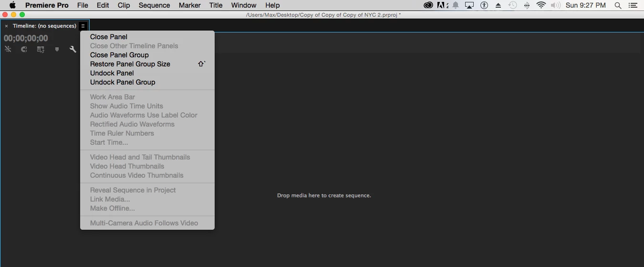This screenshot has height=267, width=644.
Task: Click Rectified Audio Waveforms entry
Action: tap(147, 124)
